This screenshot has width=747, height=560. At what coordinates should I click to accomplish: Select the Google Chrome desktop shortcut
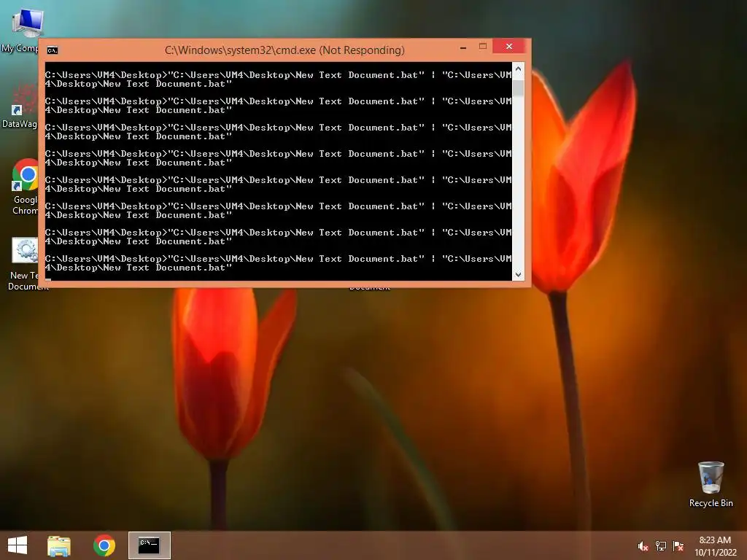(x=25, y=187)
